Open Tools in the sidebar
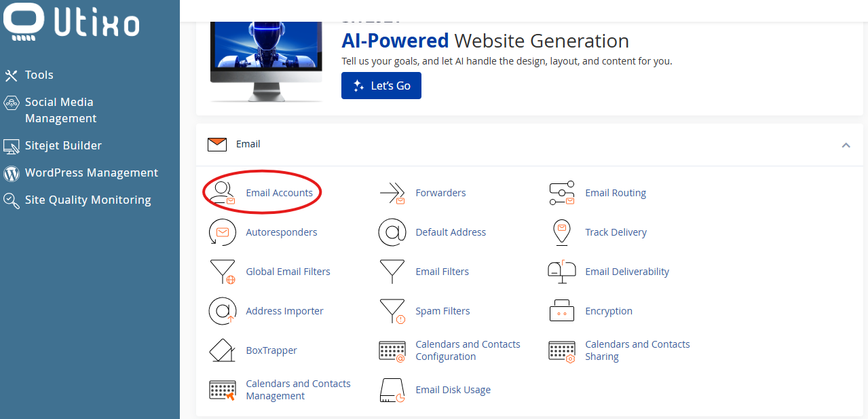This screenshot has width=868, height=419. (x=39, y=75)
